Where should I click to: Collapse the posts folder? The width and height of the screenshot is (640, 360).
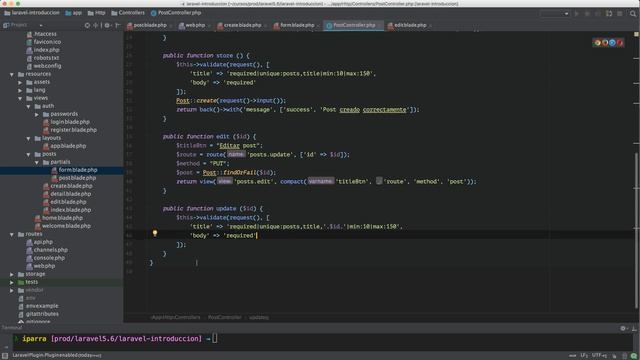[29, 154]
